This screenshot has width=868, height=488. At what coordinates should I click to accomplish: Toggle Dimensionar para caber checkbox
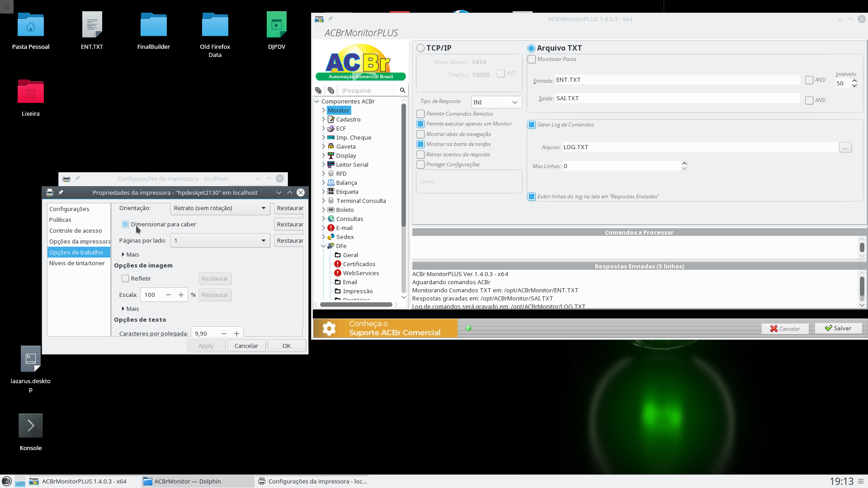coord(125,224)
